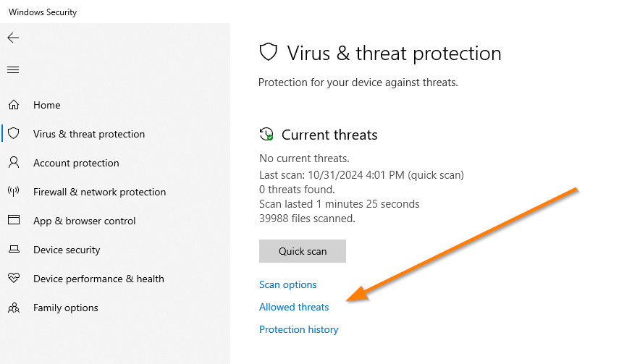Image resolution: width=619 pixels, height=364 pixels.
Task: Open the Allowed threats link
Action: coord(294,307)
